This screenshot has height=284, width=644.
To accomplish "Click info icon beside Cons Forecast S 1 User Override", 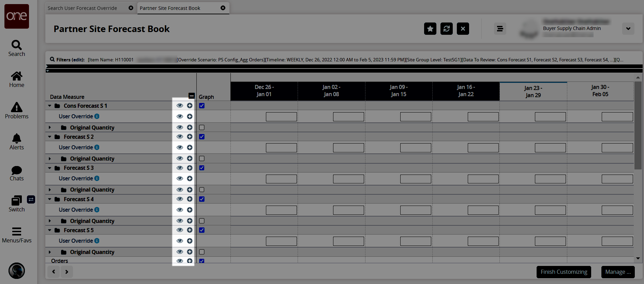I will click(97, 116).
